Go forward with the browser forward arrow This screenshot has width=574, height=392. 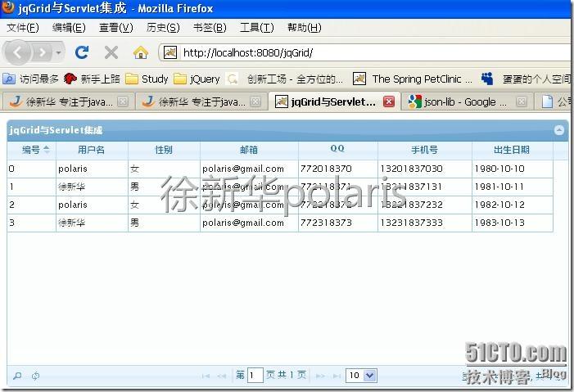(x=42, y=53)
